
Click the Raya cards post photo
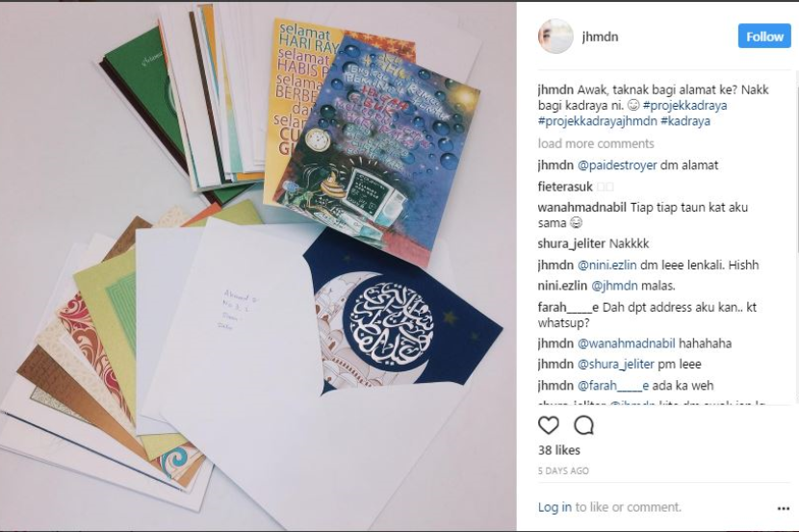pyautogui.click(x=258, y=266)
